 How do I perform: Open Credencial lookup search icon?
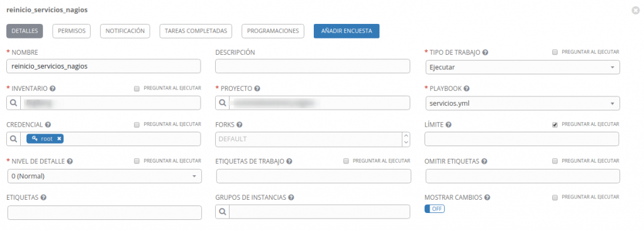coord(14,139)
